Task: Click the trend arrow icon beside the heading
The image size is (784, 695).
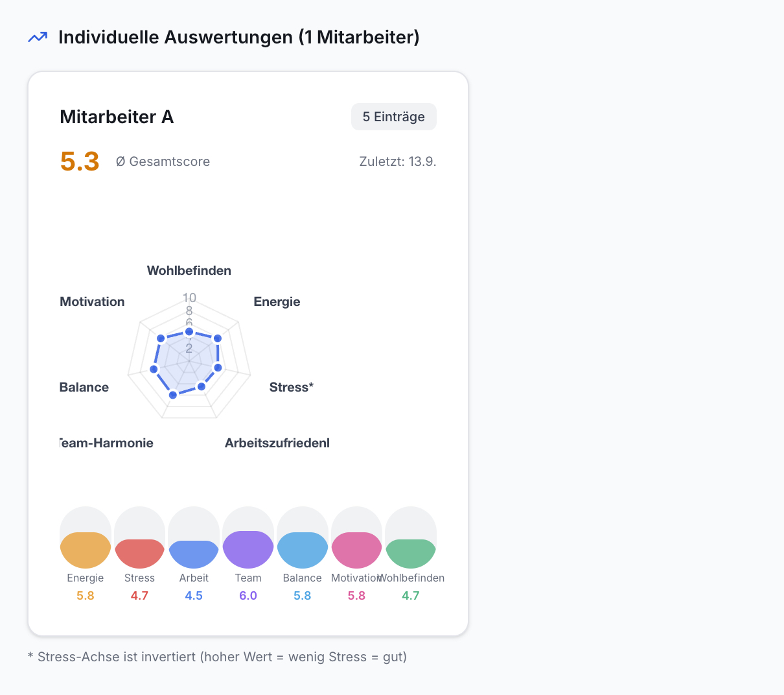Action: [x=38, y=37]
